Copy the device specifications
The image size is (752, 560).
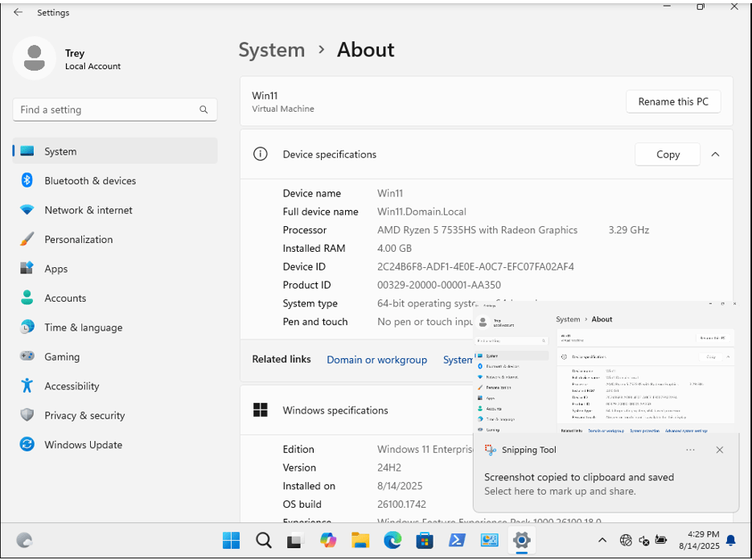click(x=668, y=154)
